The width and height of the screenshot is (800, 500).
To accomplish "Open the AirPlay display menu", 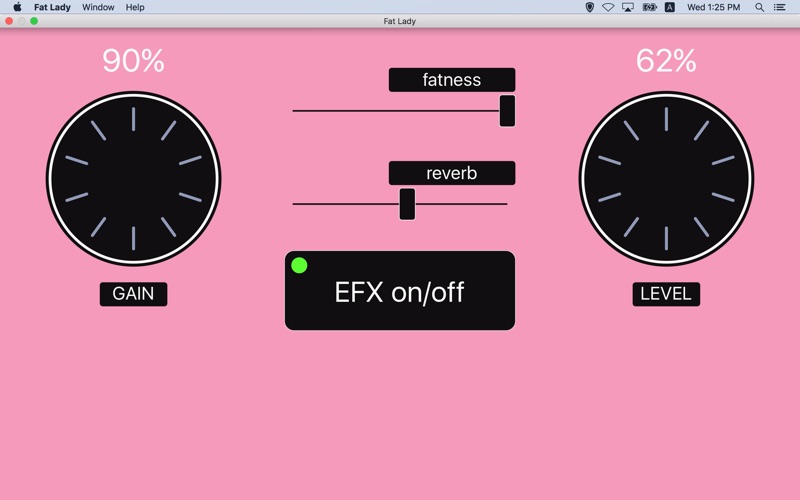I will [x=628, y=7].
